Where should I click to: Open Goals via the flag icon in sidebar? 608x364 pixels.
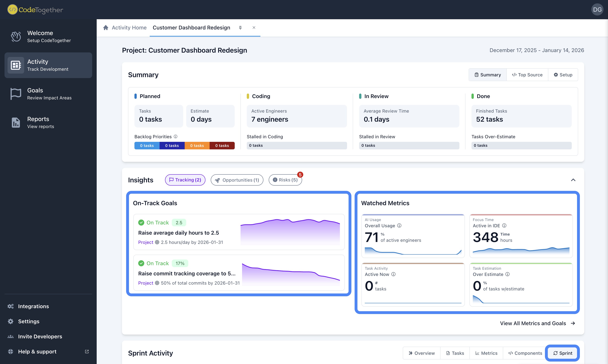click(x=15, y=94)
